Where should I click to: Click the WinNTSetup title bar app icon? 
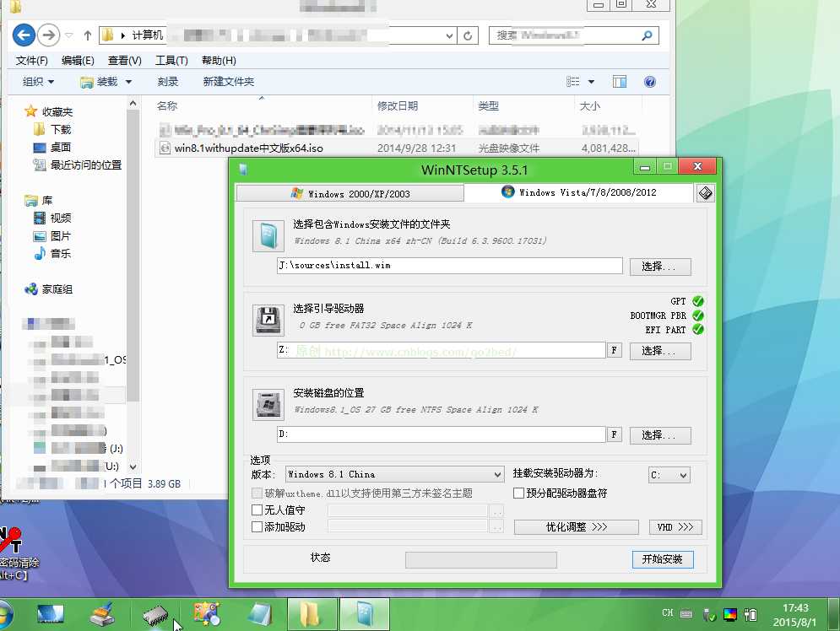click(x=243, y=170)
